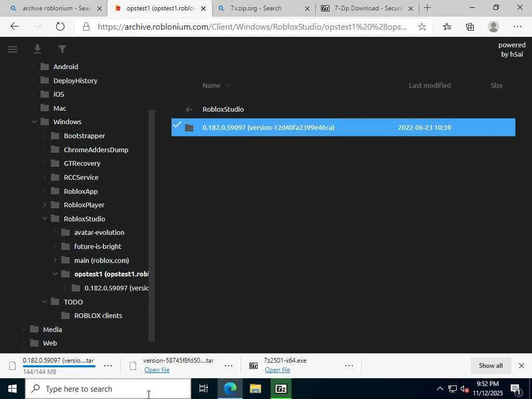The width and height of the screenshot is (532, 399).
Task: Open options for 0.182.0.59097 tar download
Action: pos(108,366)
